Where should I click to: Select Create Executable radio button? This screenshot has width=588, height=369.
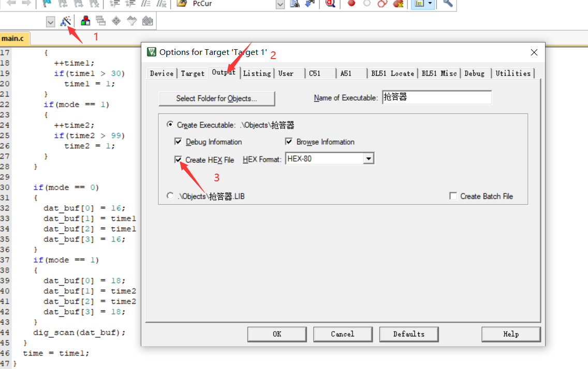170,124
